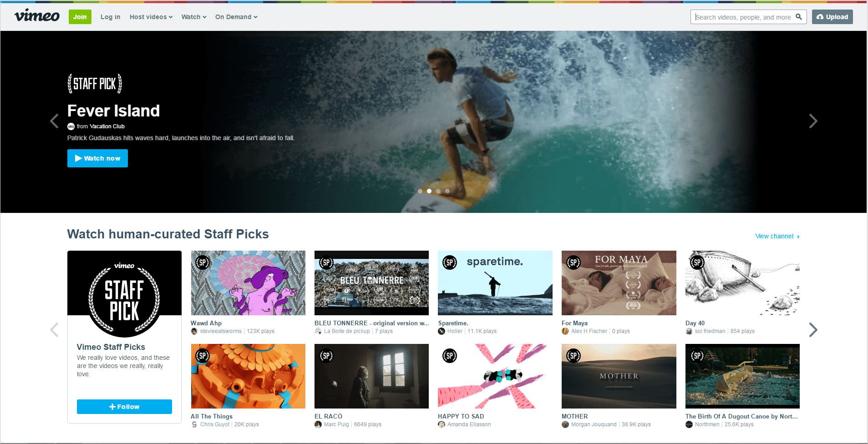Show the previous Staff Picks with the left arrow

click(x=54, y=330)
